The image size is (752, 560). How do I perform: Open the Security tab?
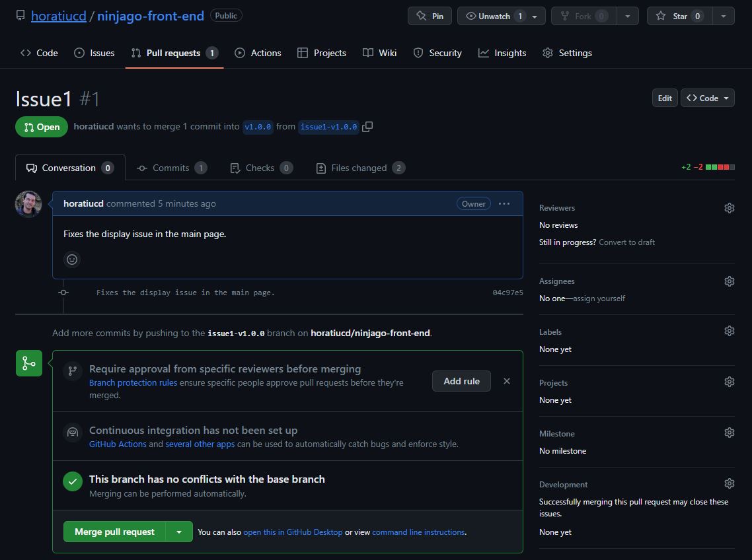437,53
